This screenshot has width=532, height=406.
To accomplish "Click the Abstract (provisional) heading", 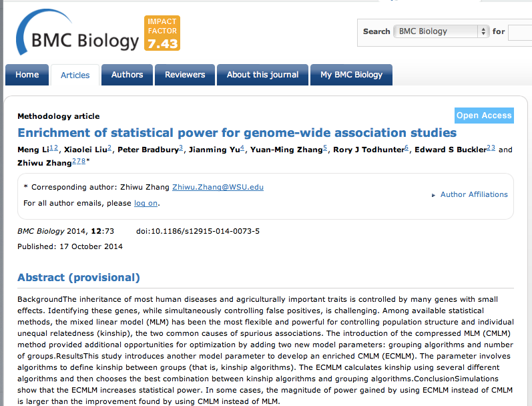I will [79, 278].
